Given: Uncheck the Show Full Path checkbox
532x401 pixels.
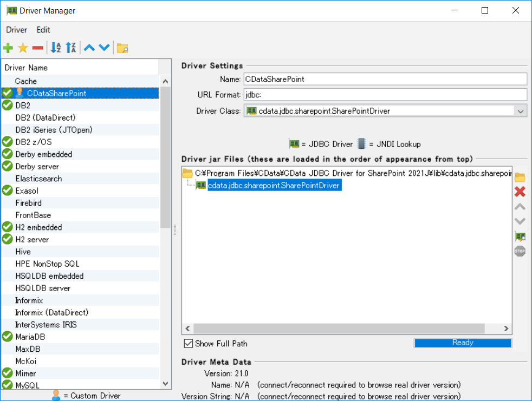Looking at the screenshot, I should coord(189,343).
